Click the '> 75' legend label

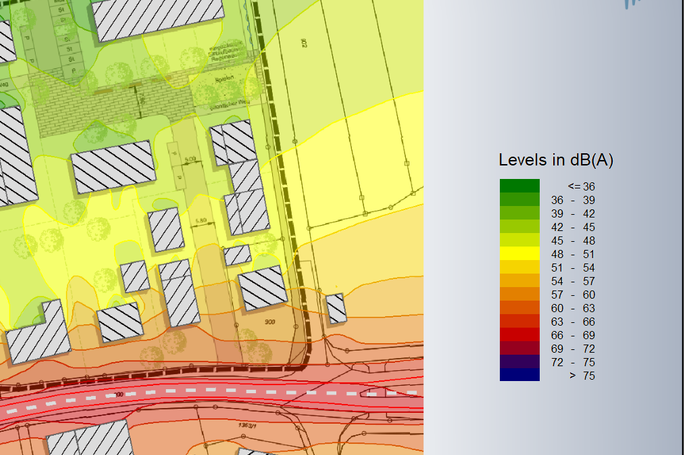582,376
